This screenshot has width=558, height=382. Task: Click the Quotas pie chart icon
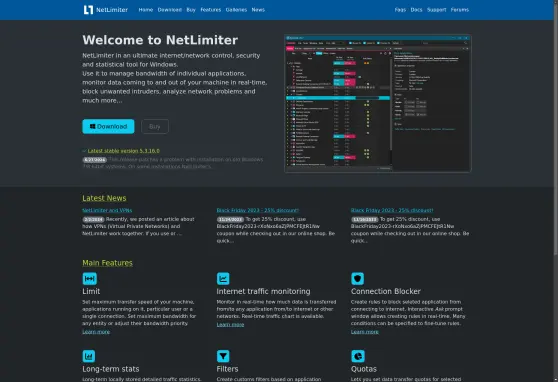click(x=358, y=356)
